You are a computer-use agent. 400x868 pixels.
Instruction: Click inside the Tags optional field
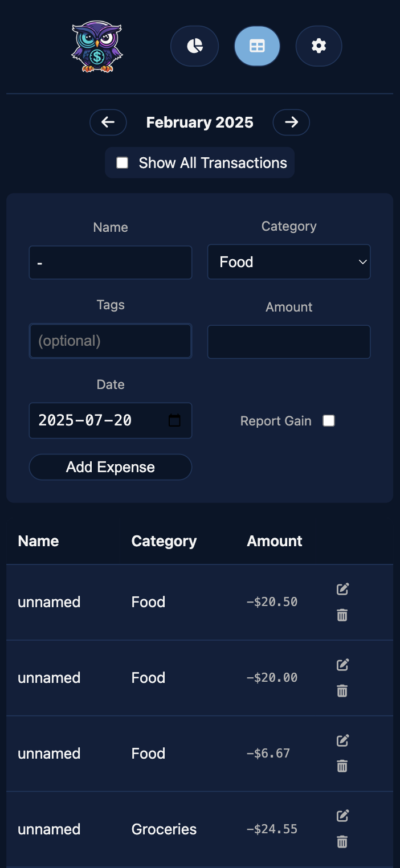[x=110, y=341]
